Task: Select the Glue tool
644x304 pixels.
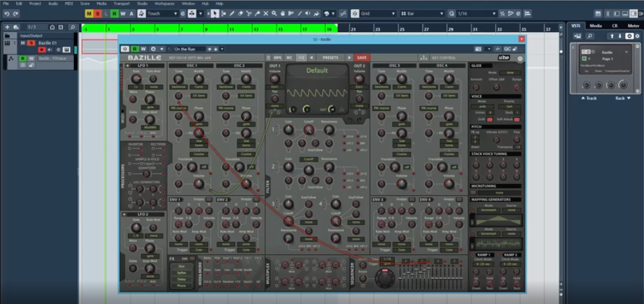Action: click(x=258, y=13)
